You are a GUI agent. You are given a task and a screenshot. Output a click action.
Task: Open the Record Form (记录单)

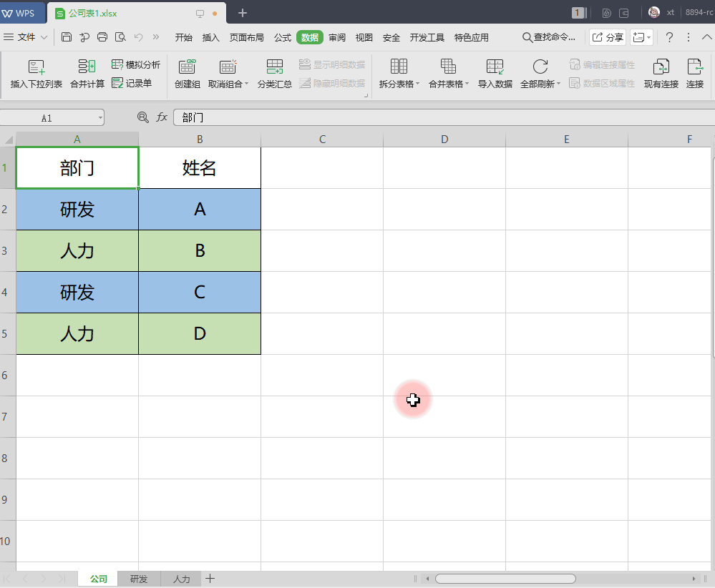[132, 84]
